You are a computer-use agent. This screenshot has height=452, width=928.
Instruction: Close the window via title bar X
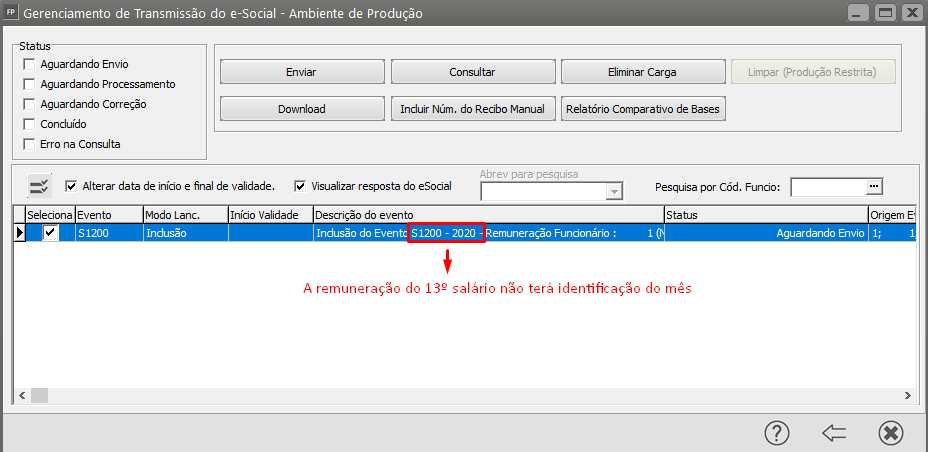click(x=912, y=12)
